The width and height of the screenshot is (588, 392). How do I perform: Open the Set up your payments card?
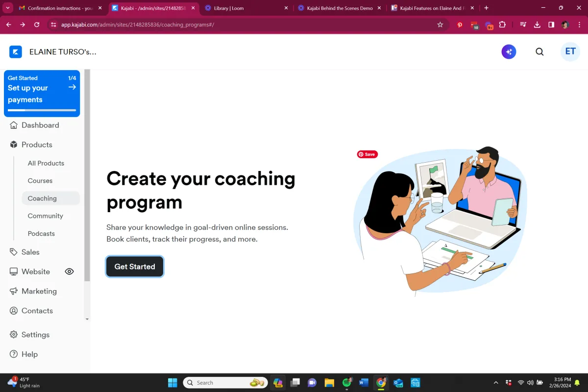coord(42,94)
